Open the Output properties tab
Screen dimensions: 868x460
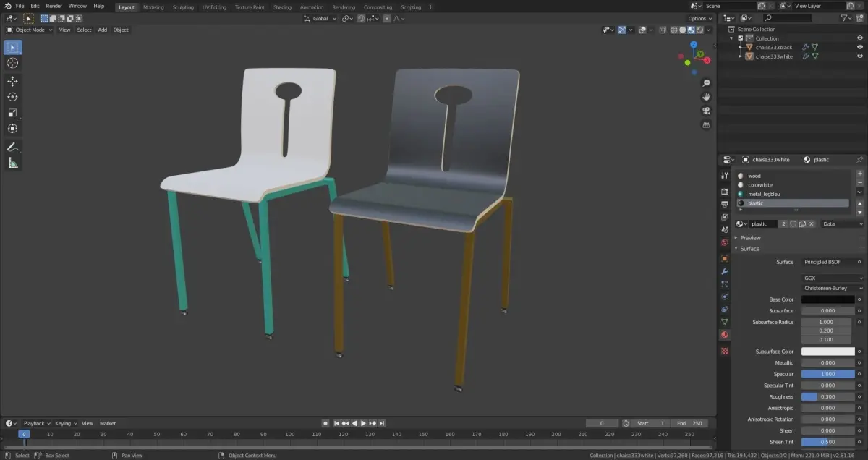click(x=724, y=205)
